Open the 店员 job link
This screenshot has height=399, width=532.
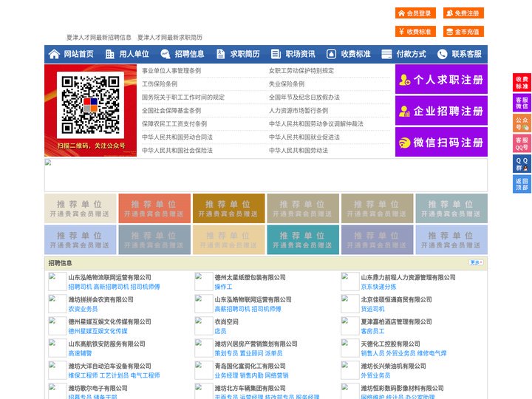pyautogui.click(x=220, y=331)
